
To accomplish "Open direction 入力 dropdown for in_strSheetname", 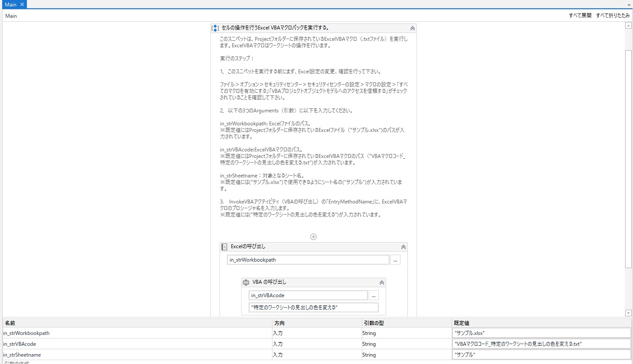I will tap(317, 355).
